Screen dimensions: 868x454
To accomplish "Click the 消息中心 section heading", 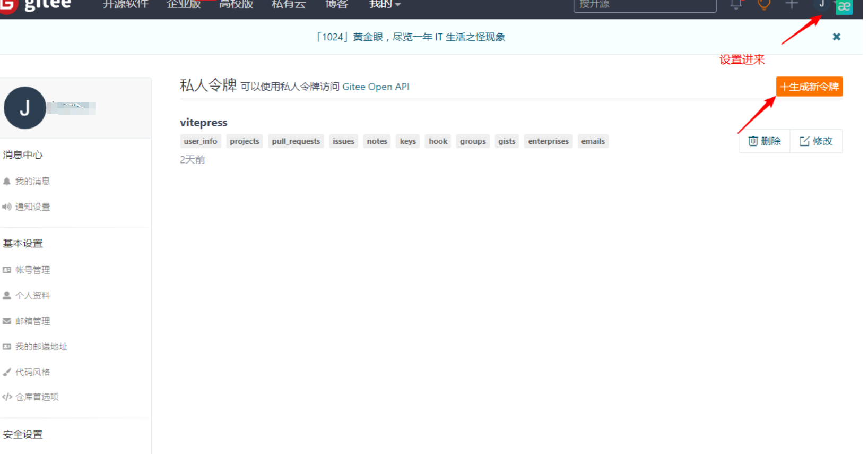I will pyautogui.click(x=23, y=155).
